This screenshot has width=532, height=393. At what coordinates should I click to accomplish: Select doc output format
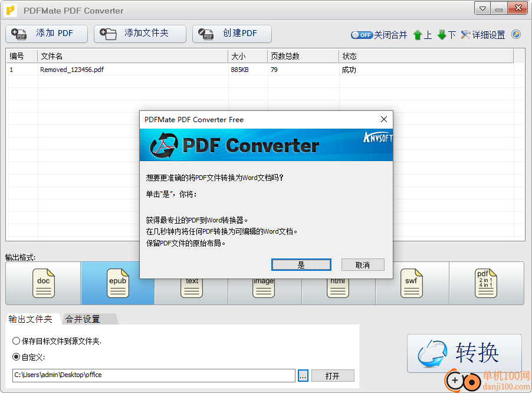tap(43, 283)
